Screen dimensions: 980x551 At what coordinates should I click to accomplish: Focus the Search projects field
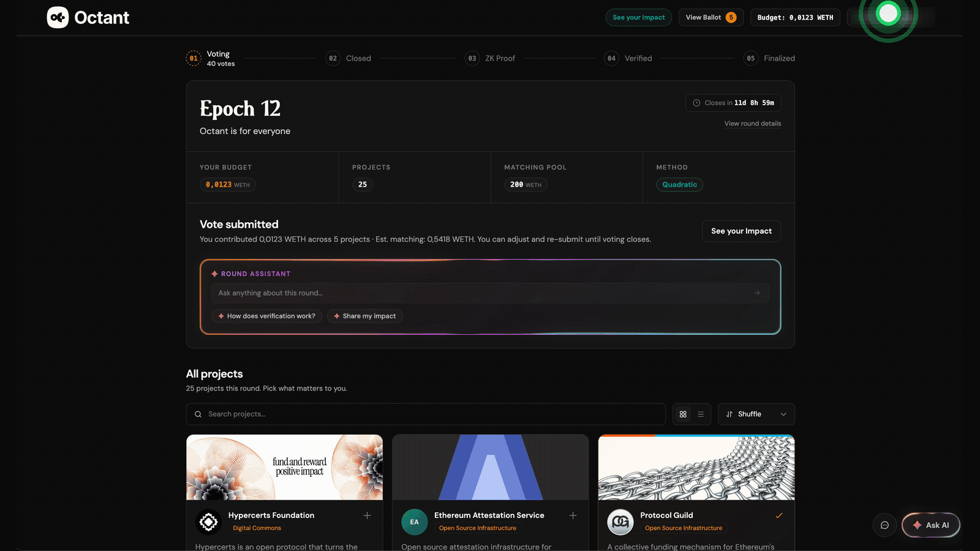426,414
